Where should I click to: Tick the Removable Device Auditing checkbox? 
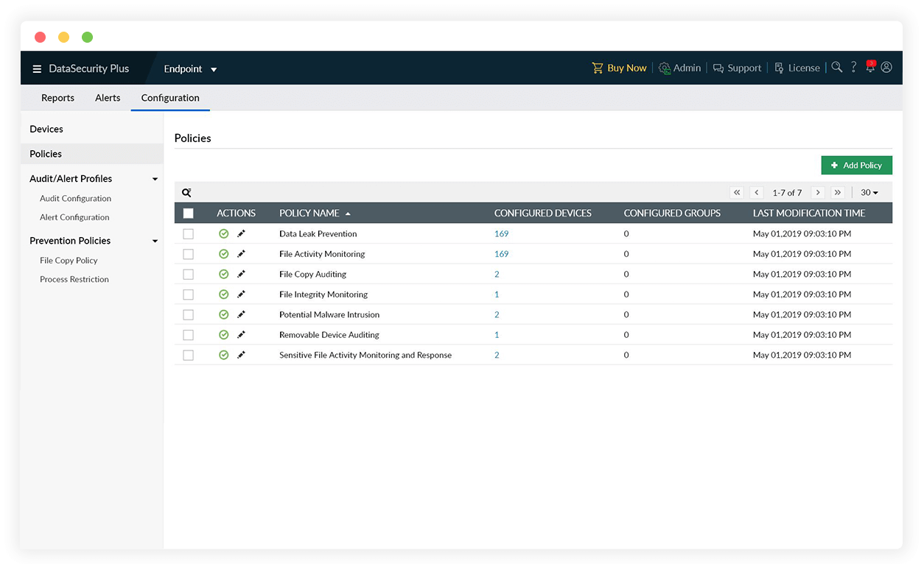click(188, 335)
